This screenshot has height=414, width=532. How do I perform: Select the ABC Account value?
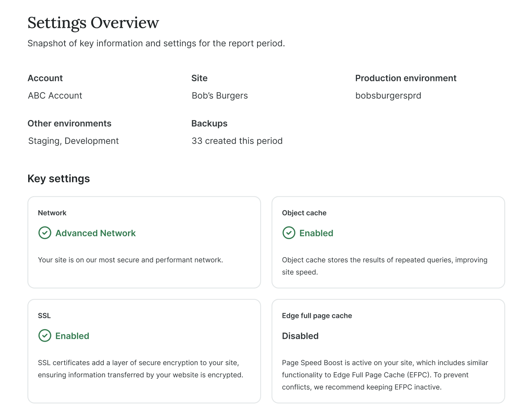pos(55,95)
